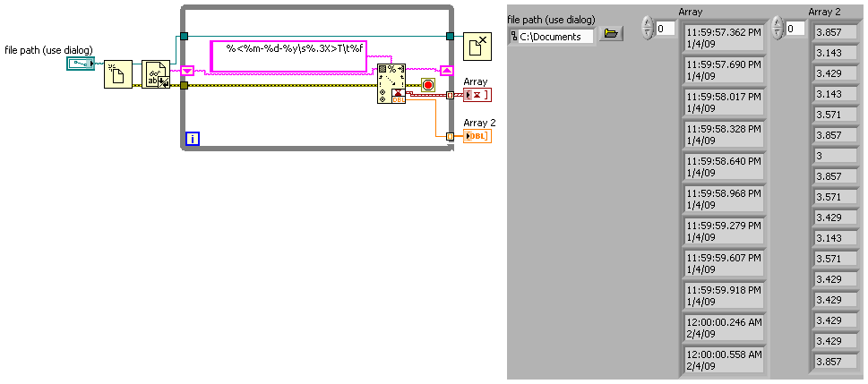Select the Scan From String node
Viewport: 868px width, 384px height.
coord(391,83)
